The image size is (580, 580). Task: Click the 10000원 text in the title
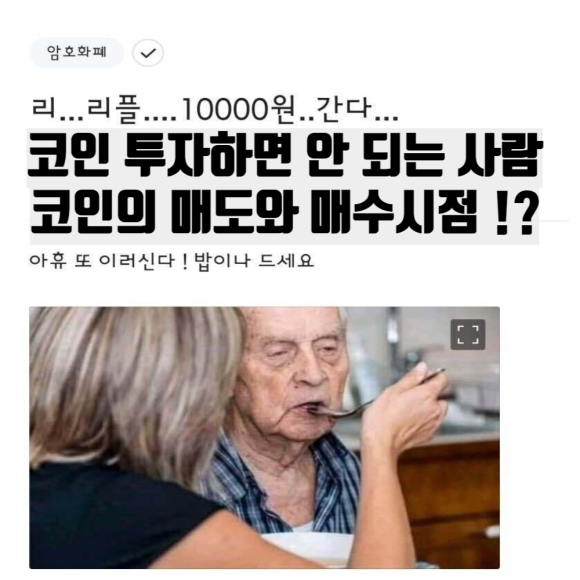tap(239, 109)
